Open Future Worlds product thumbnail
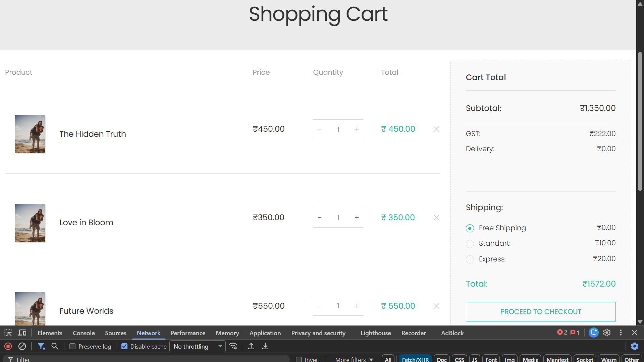 click(30, 309)
